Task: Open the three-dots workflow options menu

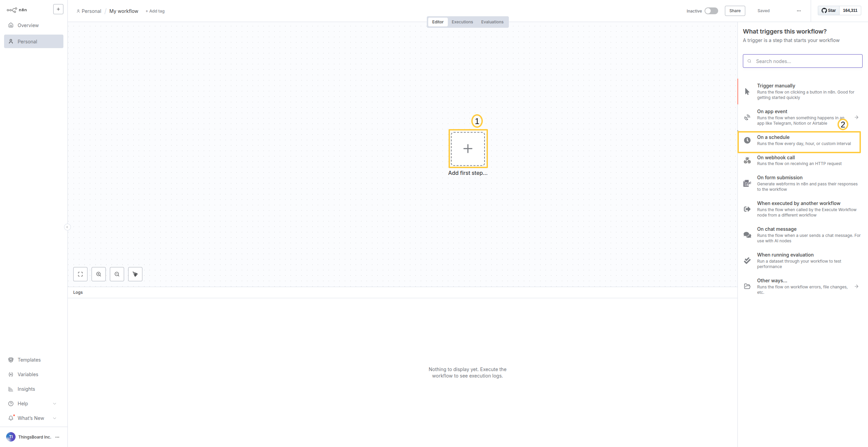Action: [799, 11]
